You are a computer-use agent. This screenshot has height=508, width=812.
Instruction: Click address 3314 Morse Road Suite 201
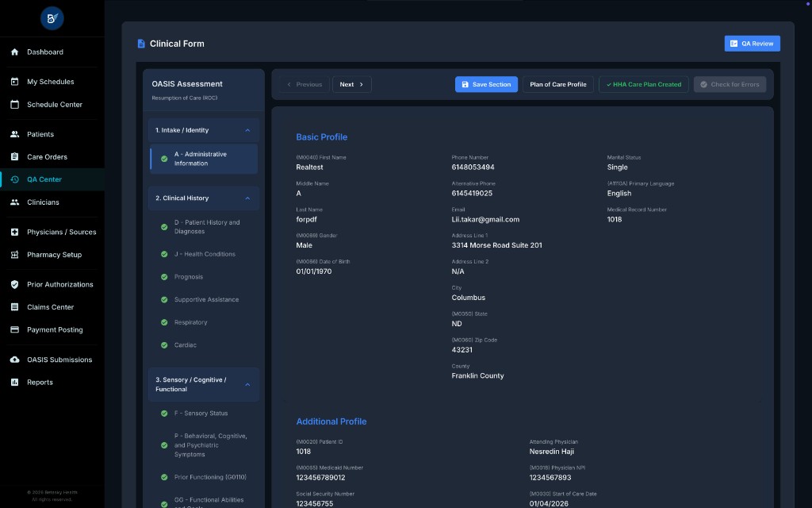tap(496, 245)
